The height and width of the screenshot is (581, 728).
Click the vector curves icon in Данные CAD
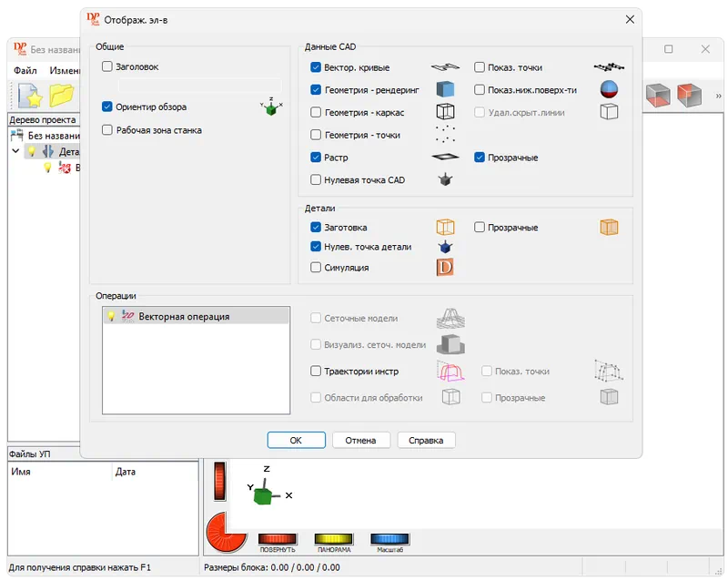pos(445,67)
